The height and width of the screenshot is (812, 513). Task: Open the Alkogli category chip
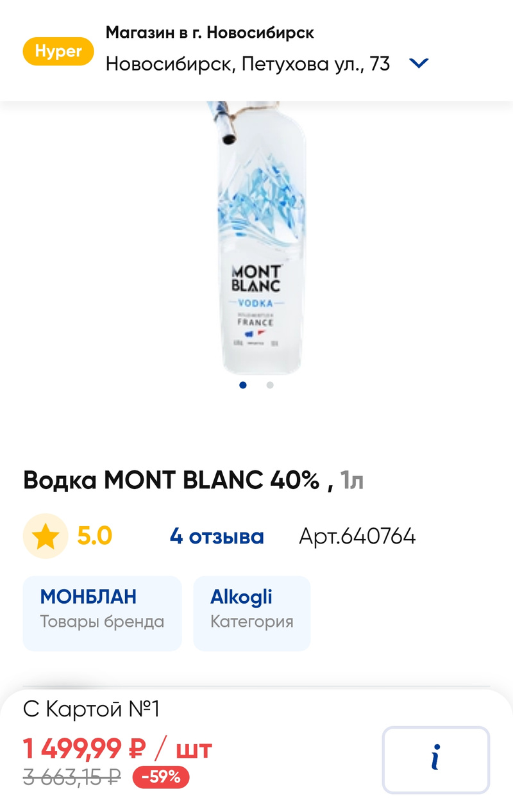251,608
